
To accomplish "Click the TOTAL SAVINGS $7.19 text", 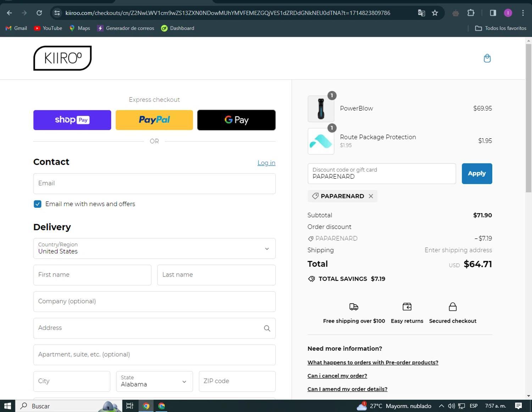I will point(352,279).
